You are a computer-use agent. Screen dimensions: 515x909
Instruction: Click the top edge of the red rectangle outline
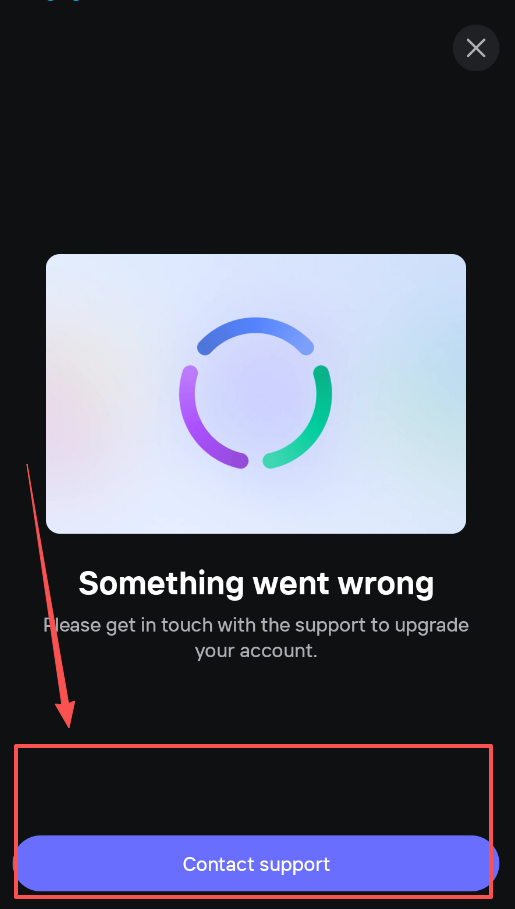pyautogui.click(x=253, y=746)
